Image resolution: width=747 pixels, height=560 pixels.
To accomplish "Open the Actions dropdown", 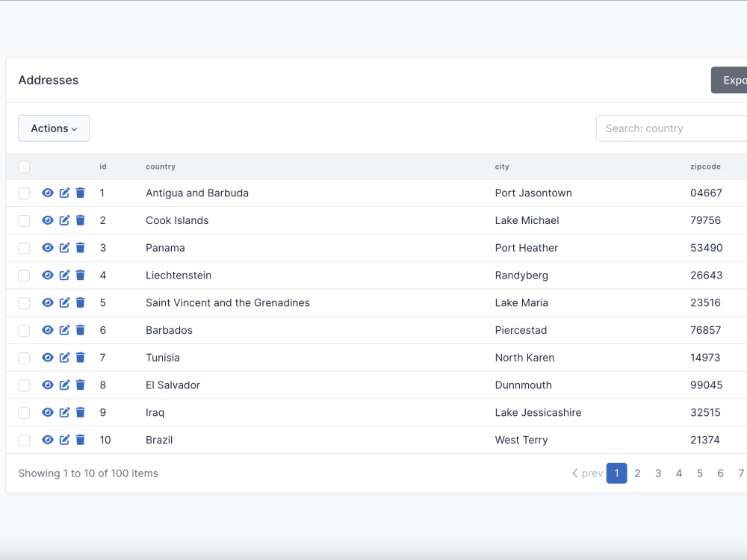I will 54,128.
